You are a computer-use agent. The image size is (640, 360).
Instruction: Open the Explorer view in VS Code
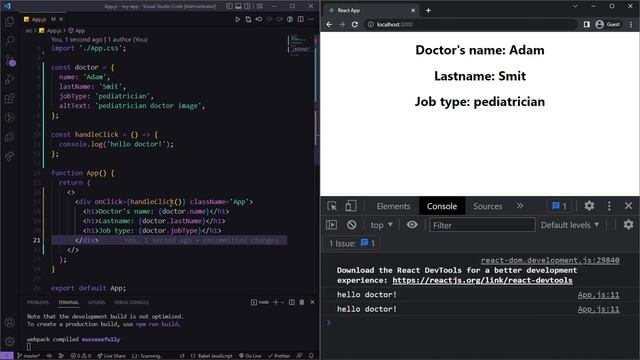tap(10, 21)
